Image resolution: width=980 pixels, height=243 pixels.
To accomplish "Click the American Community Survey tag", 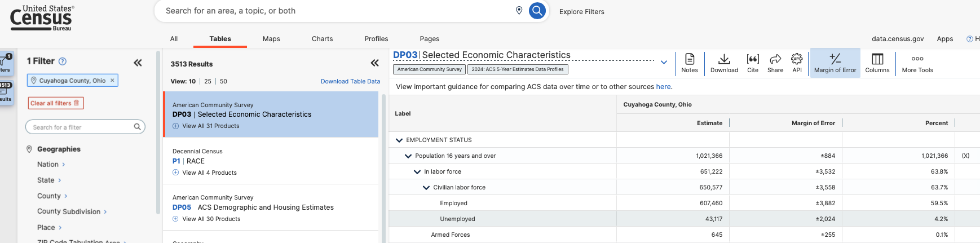I will click(429, 69).
